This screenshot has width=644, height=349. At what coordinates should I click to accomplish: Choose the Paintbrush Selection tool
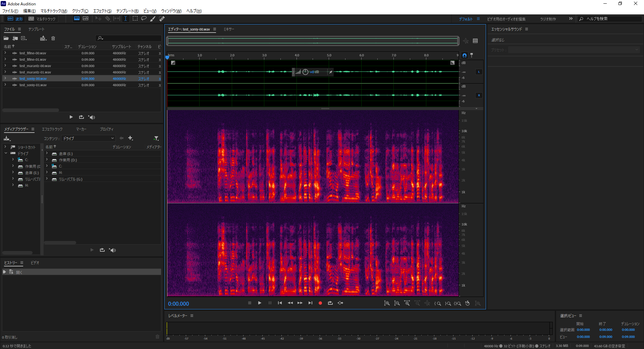153,19
